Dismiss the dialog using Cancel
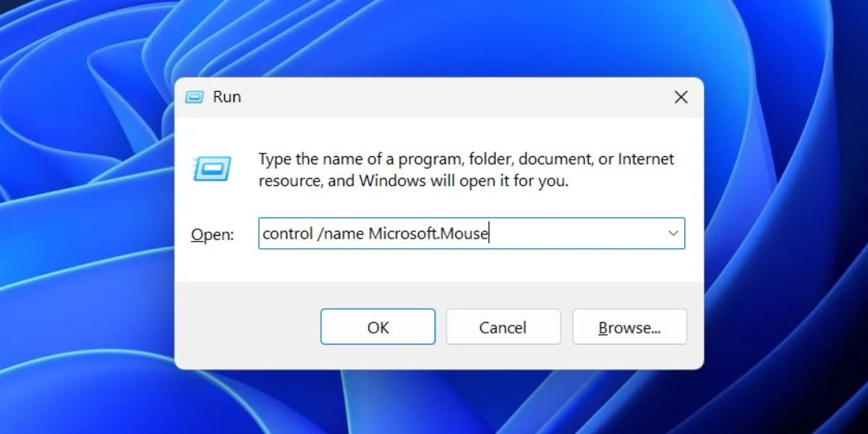 pos(503,326)
